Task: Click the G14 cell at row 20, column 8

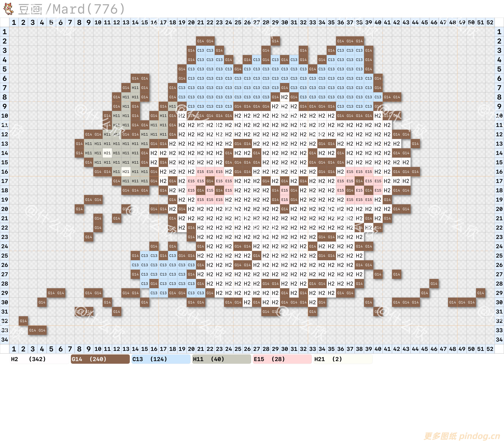Action: pos(79,209)
